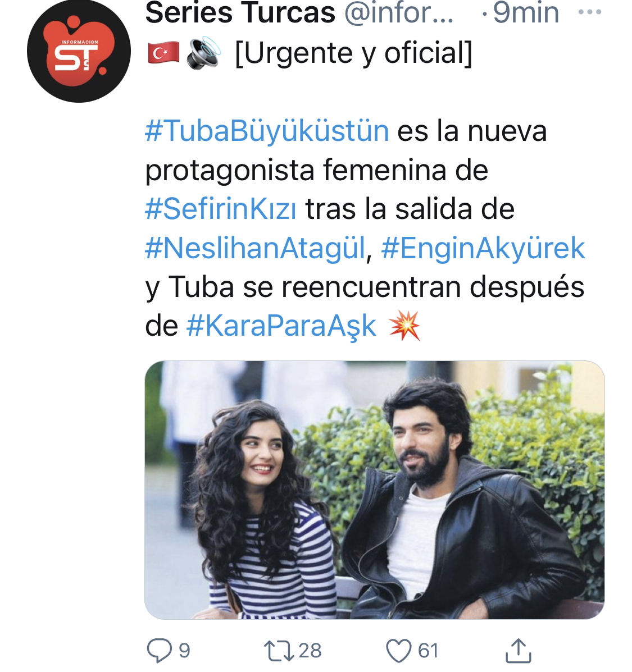Tap the like count 61
Screen dimensions: 632x672
tap(428, 651)
